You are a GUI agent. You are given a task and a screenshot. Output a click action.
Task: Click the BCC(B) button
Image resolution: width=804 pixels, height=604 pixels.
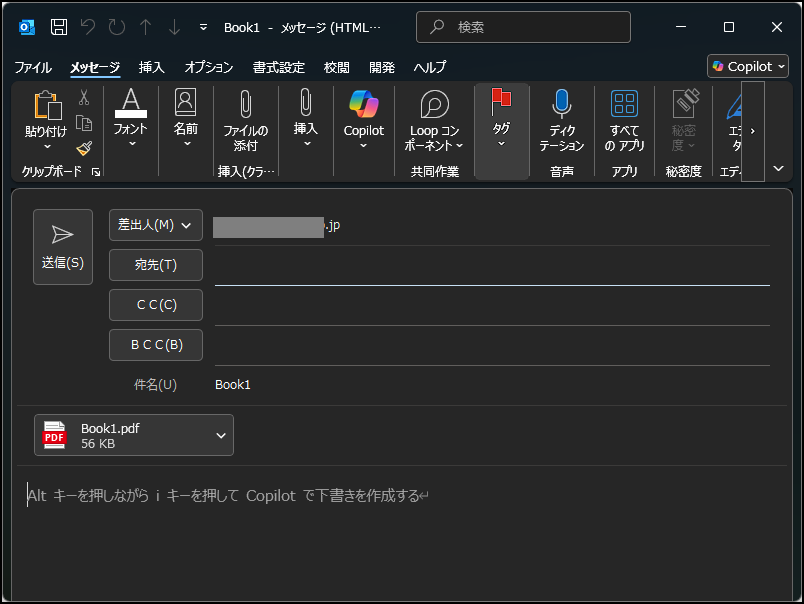156,345
